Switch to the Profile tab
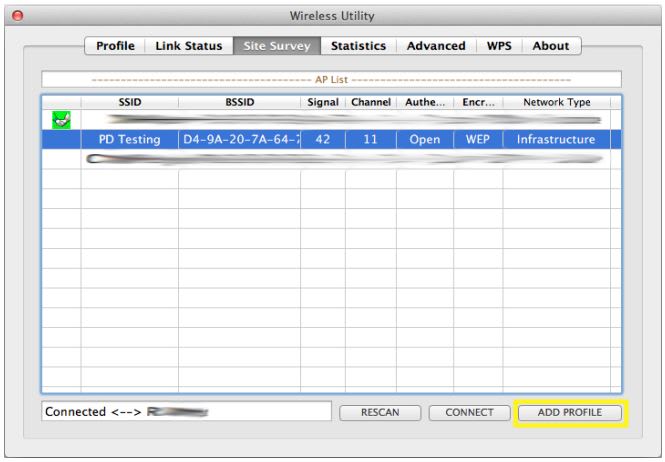This screenshot has height=462, width=665. 115,46
